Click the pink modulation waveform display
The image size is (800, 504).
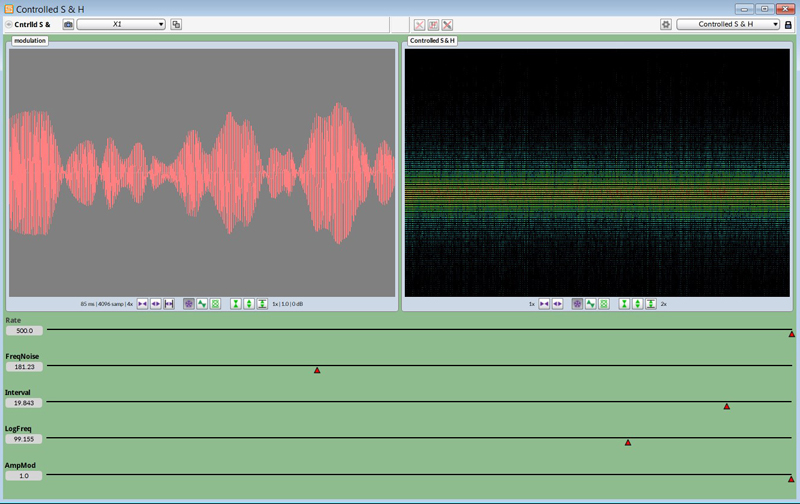point(202,172)
